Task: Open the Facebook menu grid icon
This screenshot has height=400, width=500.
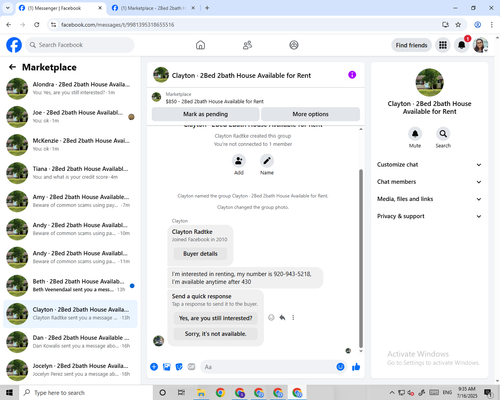Action: (x=443, y=45)
